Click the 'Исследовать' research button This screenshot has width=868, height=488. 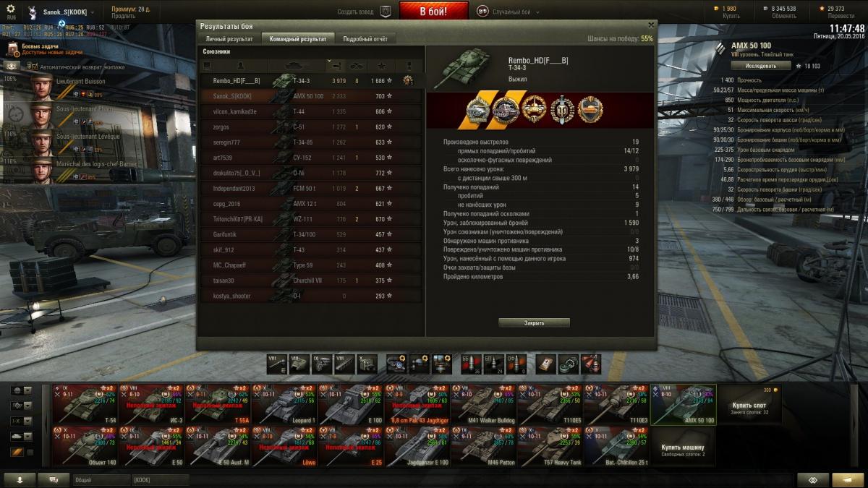tap(760, 66)
